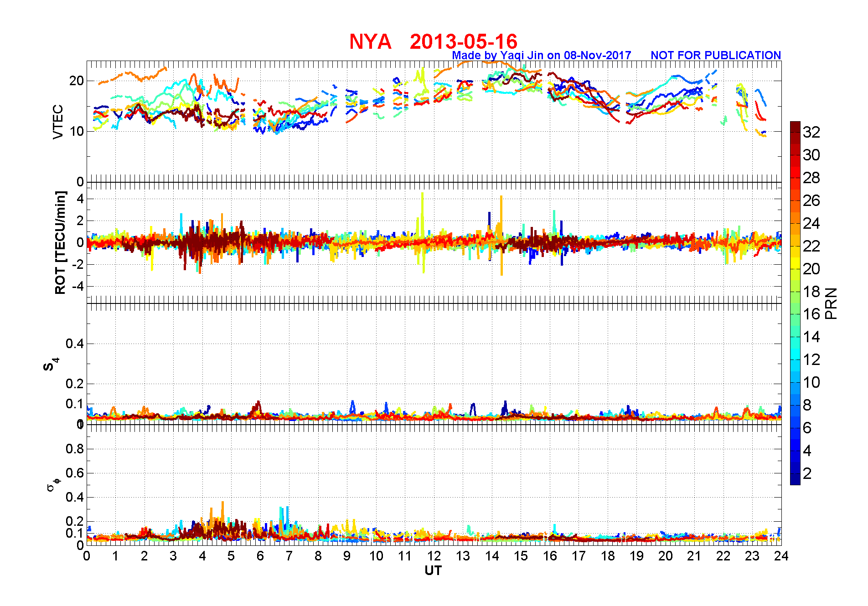Click sigma-phi axis tick label 0.6
The height and width of the screenshot is (606, 868).
tap(75, 473)
